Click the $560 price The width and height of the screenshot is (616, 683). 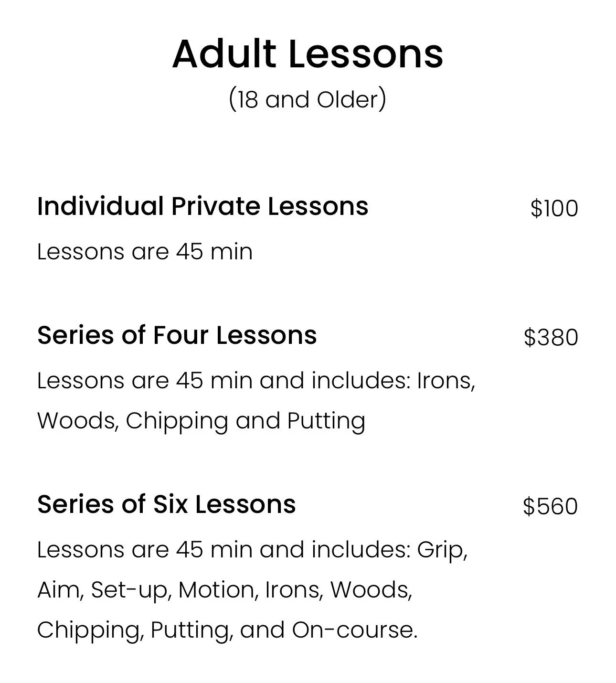click(551, 507)
